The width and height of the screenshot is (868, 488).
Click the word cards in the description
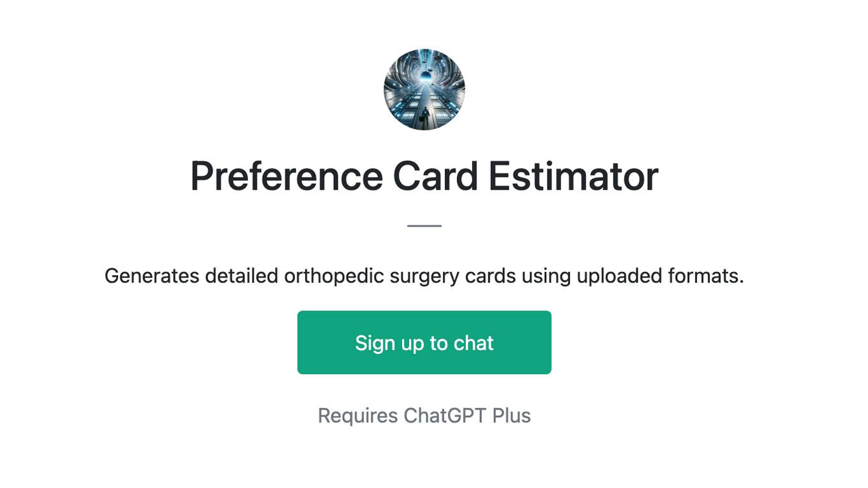490,276
